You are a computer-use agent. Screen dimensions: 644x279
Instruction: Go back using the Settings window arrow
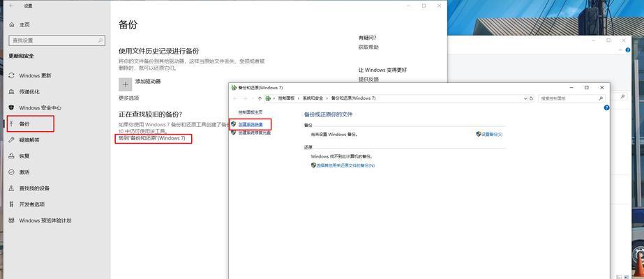coord(11,6)
